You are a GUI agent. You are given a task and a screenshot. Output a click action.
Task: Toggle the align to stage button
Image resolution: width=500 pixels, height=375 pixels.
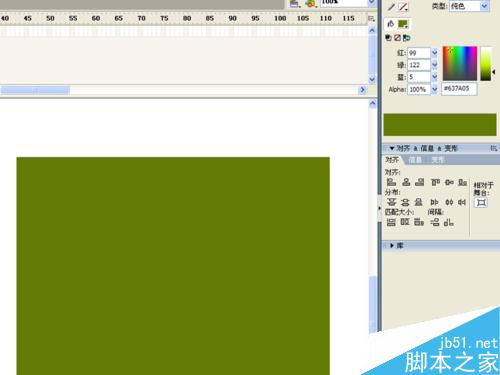point(481,202)
